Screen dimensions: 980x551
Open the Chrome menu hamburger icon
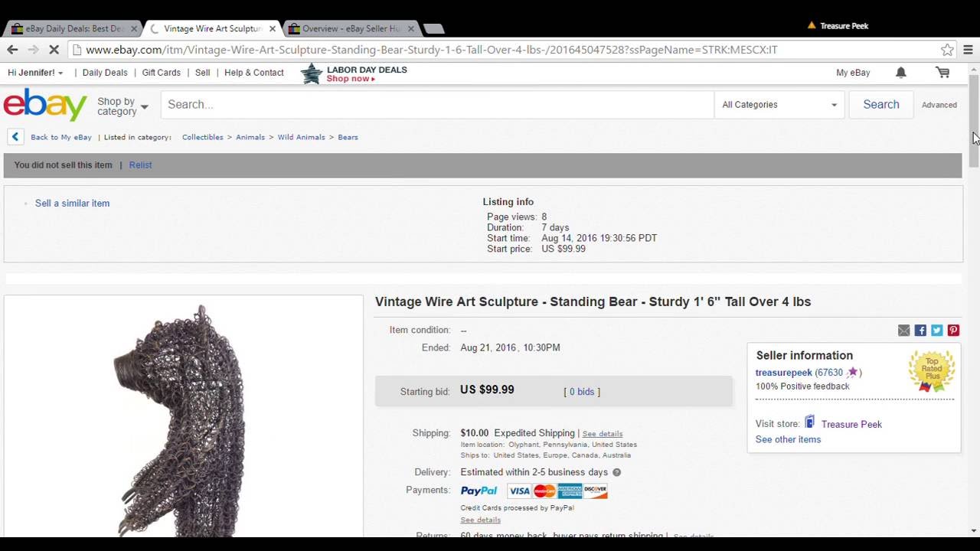pos(968,50)
